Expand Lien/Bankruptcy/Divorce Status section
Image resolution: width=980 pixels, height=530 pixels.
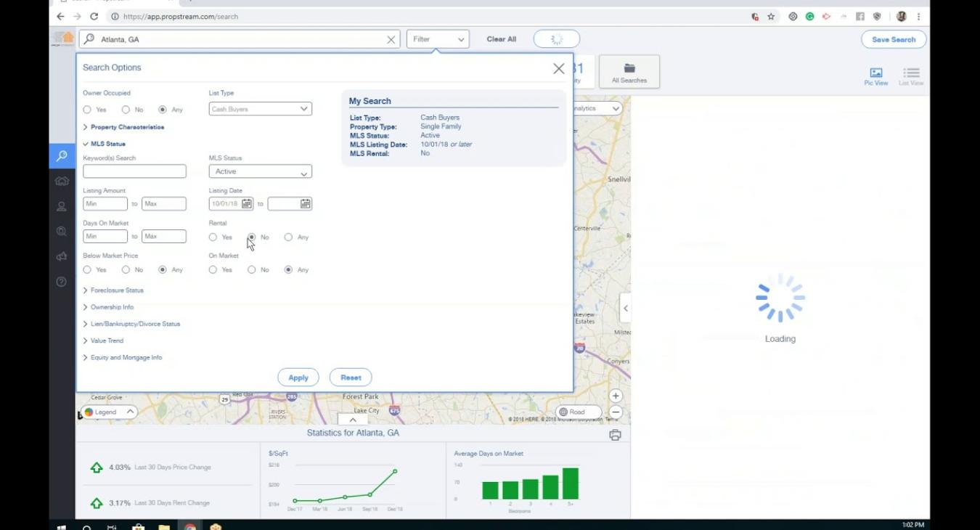pyautogui.click(x=131, y=324)
